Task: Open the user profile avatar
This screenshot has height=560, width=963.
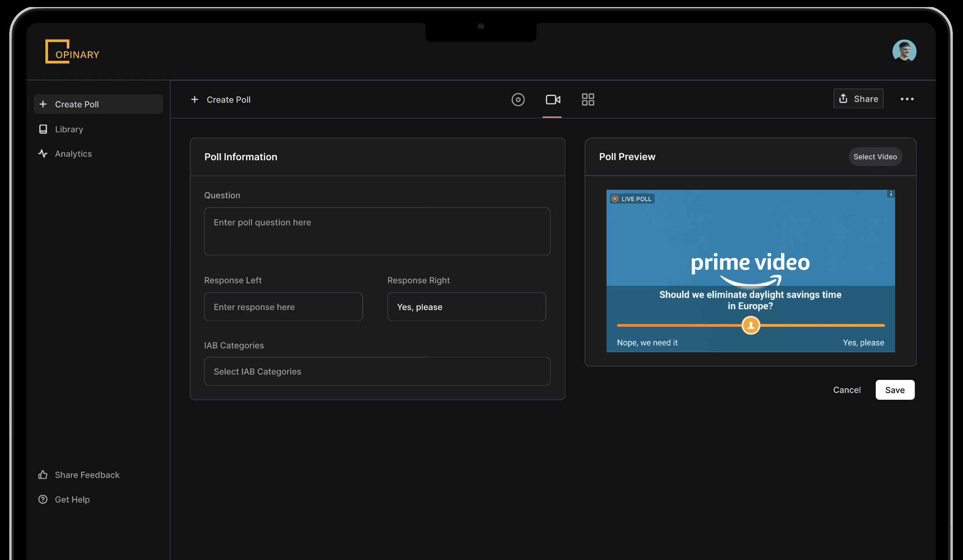Action: [x=904, y=52]
